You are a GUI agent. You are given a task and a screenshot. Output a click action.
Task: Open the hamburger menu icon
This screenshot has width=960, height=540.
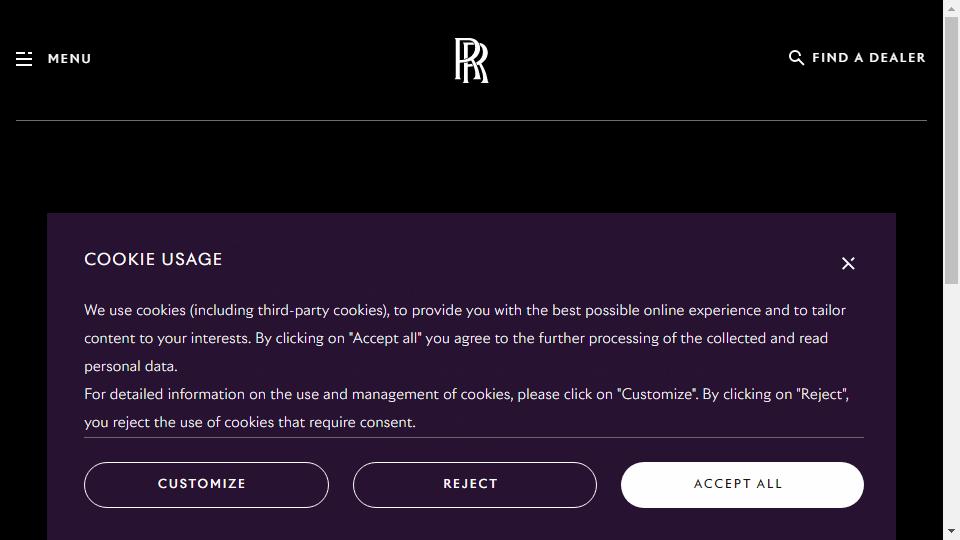click(x=24, y=59)
